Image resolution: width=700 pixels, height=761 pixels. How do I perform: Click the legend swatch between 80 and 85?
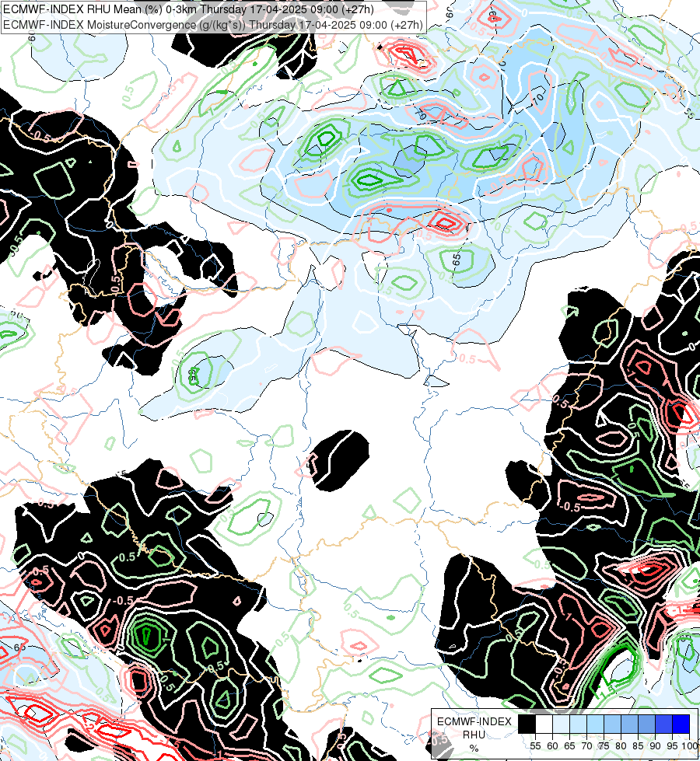click(x=629, y=724)
